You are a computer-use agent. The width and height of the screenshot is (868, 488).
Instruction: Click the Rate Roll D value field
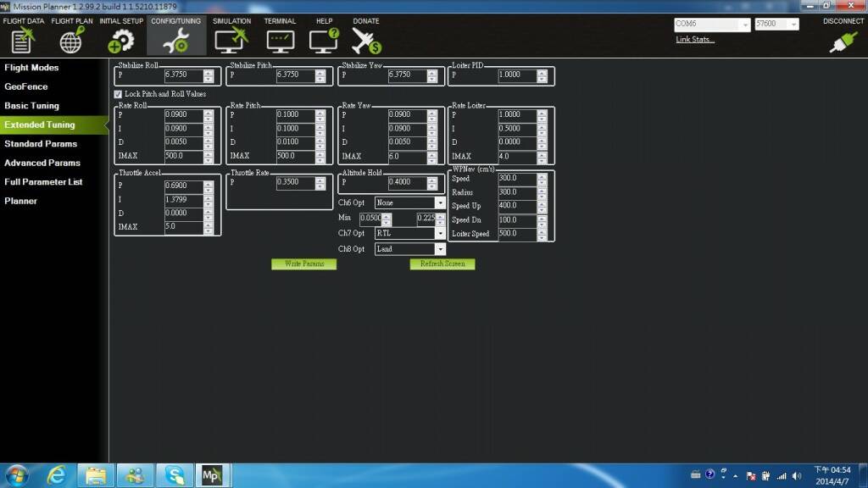pos(184,142)
